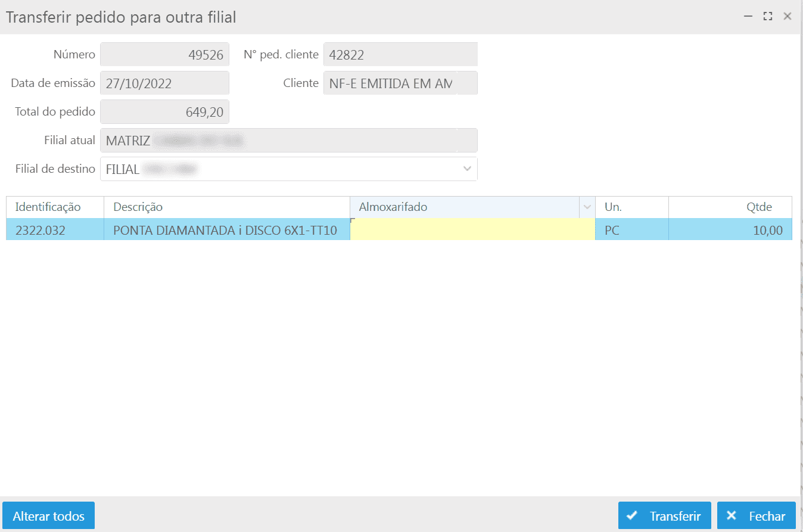803x532 pixels.
Task: Maximize the transfer dialog window
Action: 768,17
